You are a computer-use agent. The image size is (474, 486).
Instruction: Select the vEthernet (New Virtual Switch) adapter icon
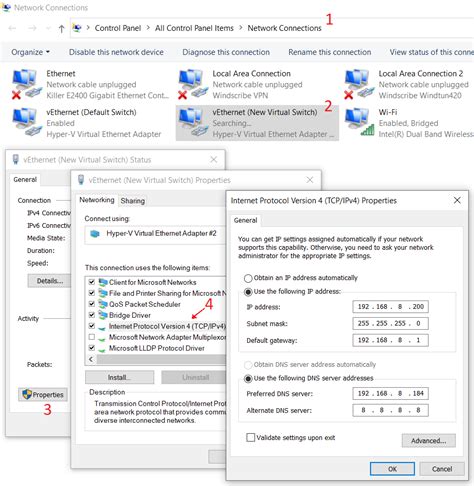click(x=193, y=123)
